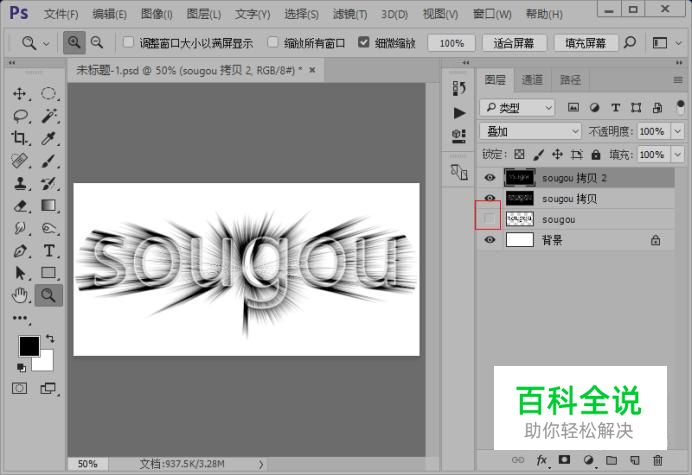
Task: Open the Actions panel play icon
Action: point(459,113)
